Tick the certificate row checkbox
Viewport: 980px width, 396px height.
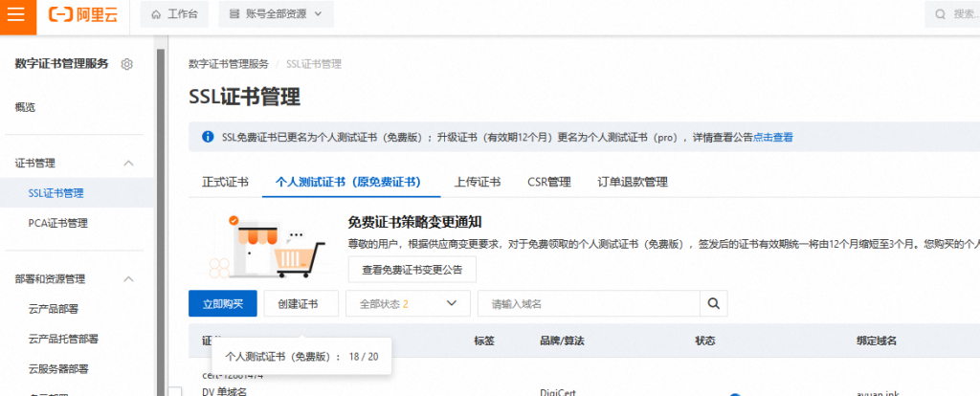(175, 390)
